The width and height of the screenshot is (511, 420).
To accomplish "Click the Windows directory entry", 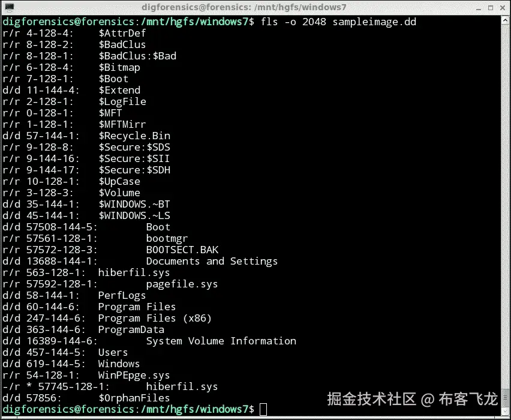I will click(119, 364).
